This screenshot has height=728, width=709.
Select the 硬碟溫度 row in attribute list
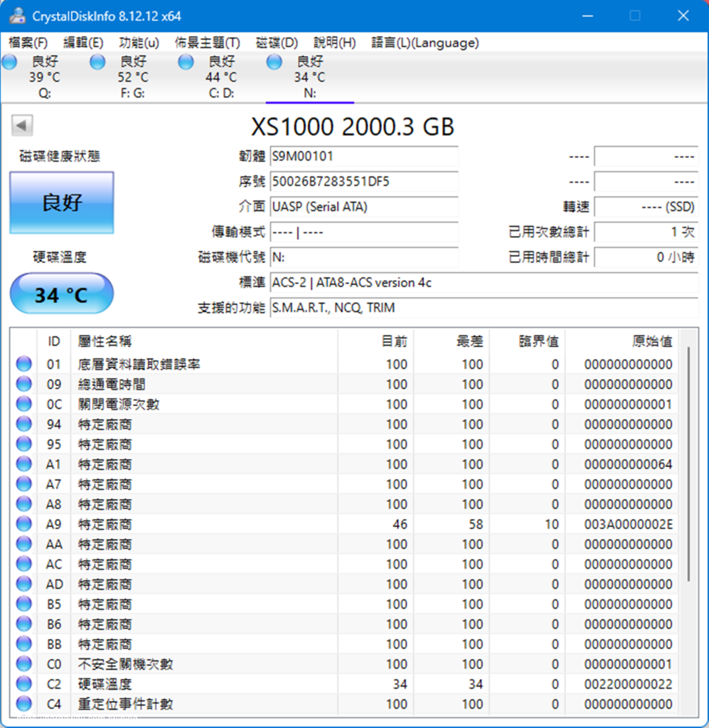(344, 683)
